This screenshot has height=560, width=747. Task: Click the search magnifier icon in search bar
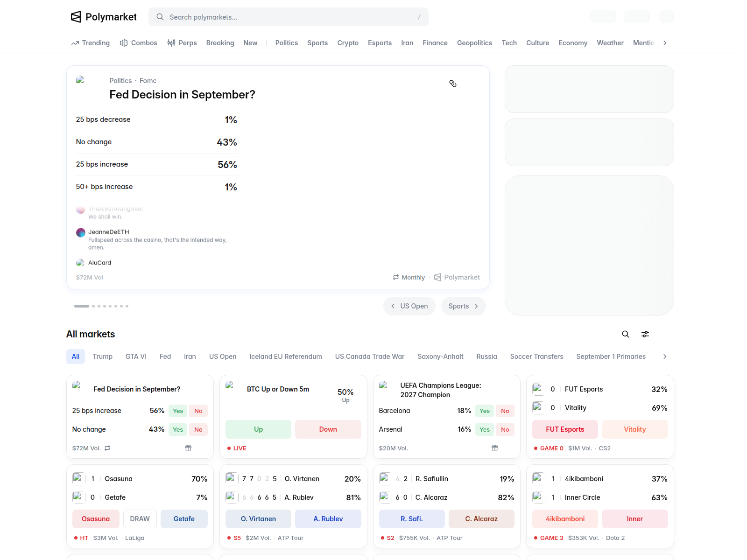160,17
